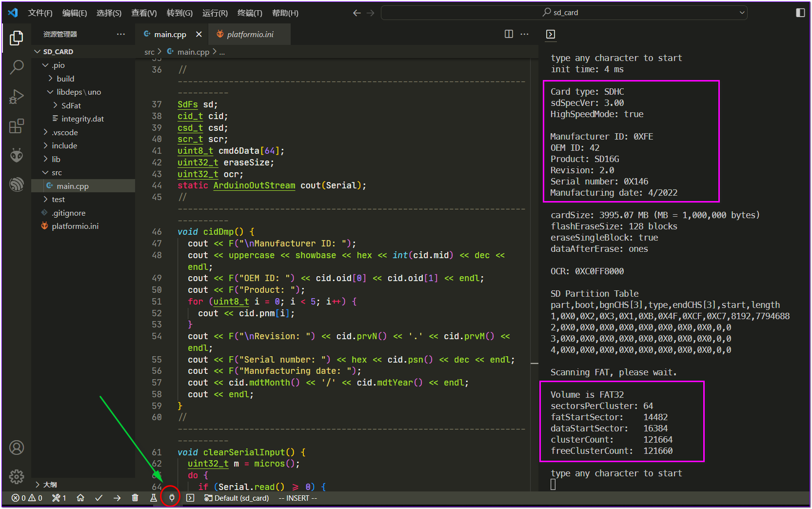Image resolution: width=812 pixels, height=509 pixels.
Task: Open the 选择(S) menu
Action: tap(109, 13)
